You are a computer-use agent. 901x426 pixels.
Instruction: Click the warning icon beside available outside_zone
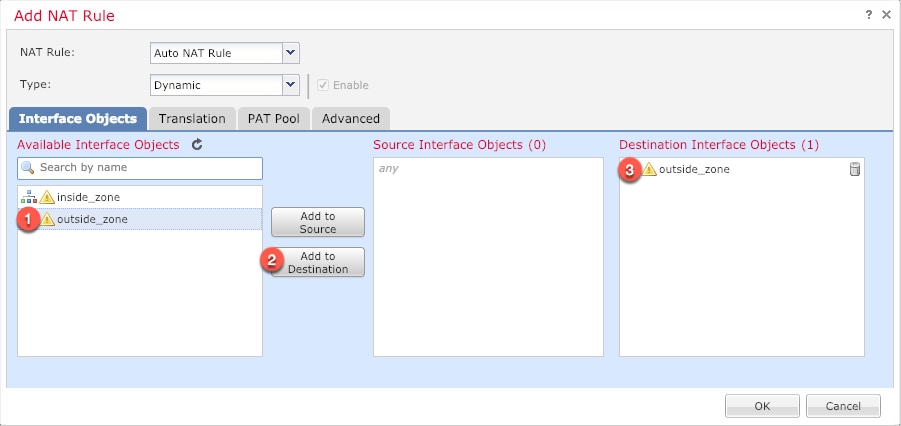pos(47,219)
